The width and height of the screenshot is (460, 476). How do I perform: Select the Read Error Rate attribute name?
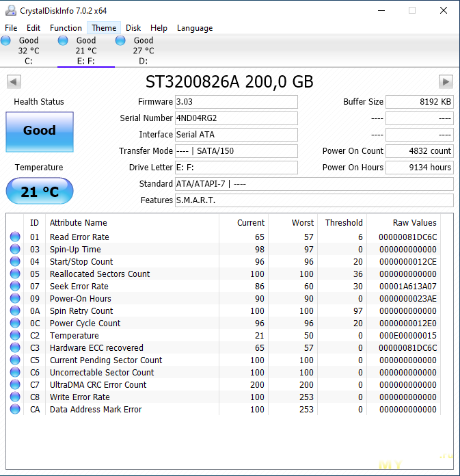[79, 237]
